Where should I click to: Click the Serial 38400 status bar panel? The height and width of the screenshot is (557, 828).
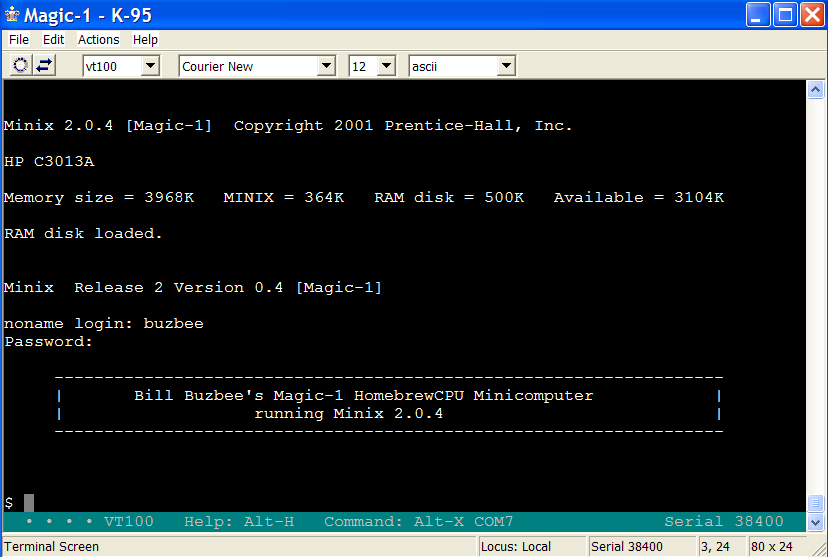[x=626, y=547]
